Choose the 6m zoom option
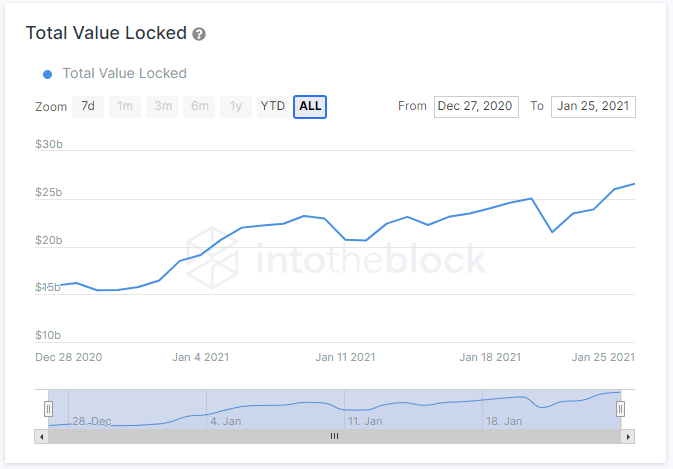The height and width of the screenshot is (469, 673). click(200, 106)
